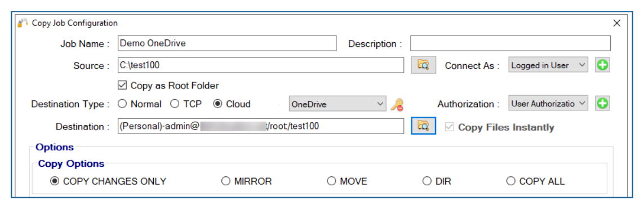Image resolution: width=644 pixels, height=209 pixels.
Task: Open the OneDrive cloud provider dropdown
Action: 337,104
